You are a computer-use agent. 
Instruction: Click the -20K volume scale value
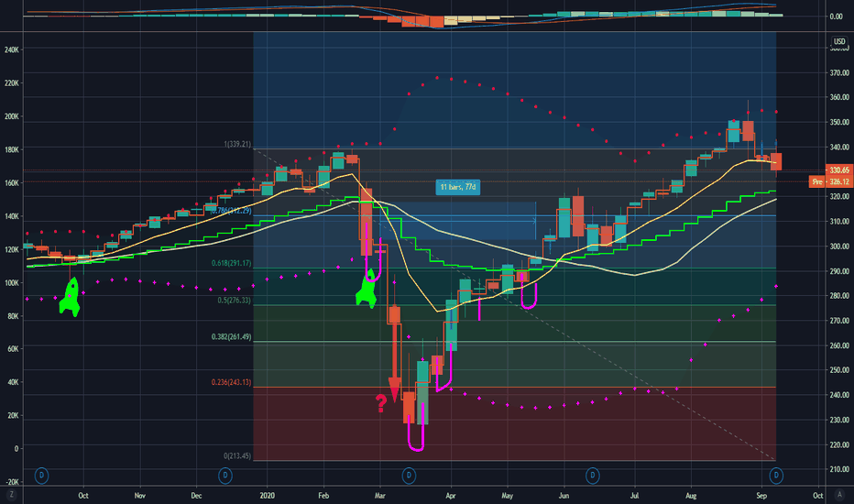pos(11,482)
